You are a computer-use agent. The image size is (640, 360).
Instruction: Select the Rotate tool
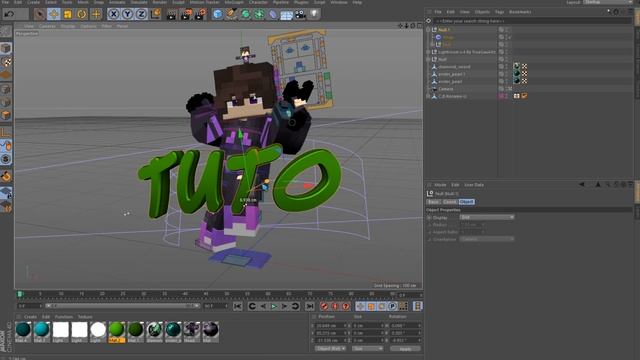pos(81,14)
